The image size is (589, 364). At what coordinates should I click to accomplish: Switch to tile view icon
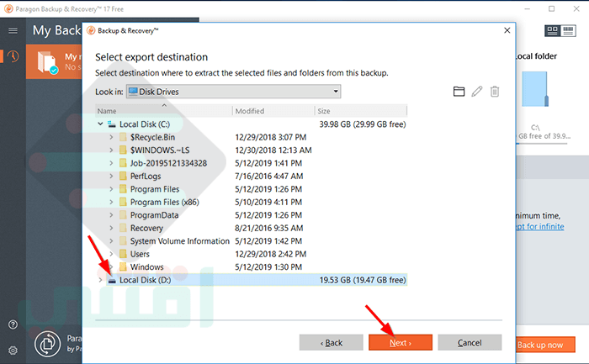coord(553,31)
